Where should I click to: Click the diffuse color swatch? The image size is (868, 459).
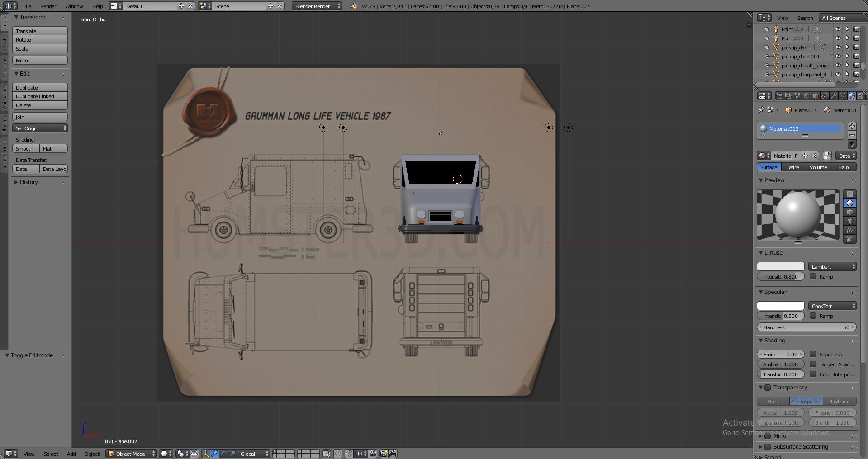click(x=781, y=266)
